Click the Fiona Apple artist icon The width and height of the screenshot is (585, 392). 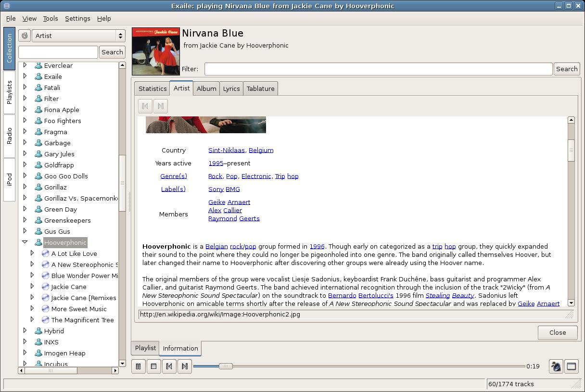pos(38,110)
